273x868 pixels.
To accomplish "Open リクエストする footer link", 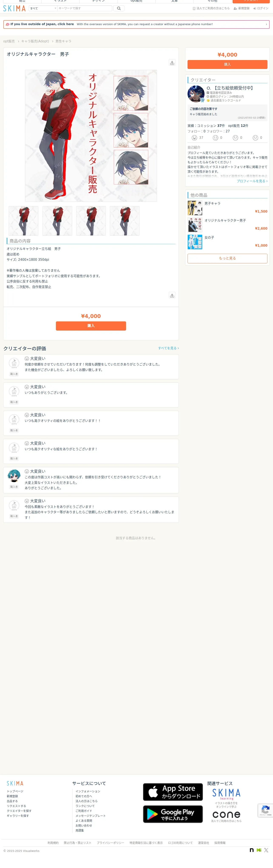I will click(16, 806).
